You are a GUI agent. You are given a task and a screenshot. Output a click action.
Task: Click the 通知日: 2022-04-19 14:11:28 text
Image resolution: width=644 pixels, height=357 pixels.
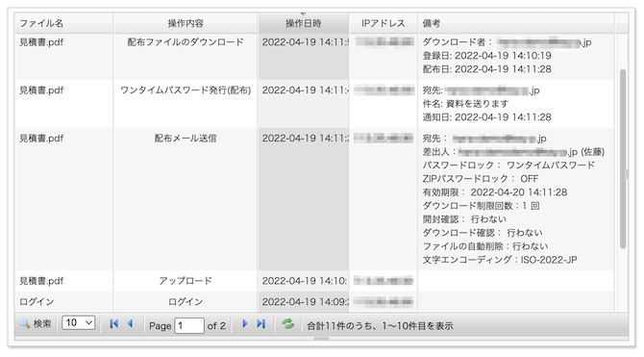486,117
